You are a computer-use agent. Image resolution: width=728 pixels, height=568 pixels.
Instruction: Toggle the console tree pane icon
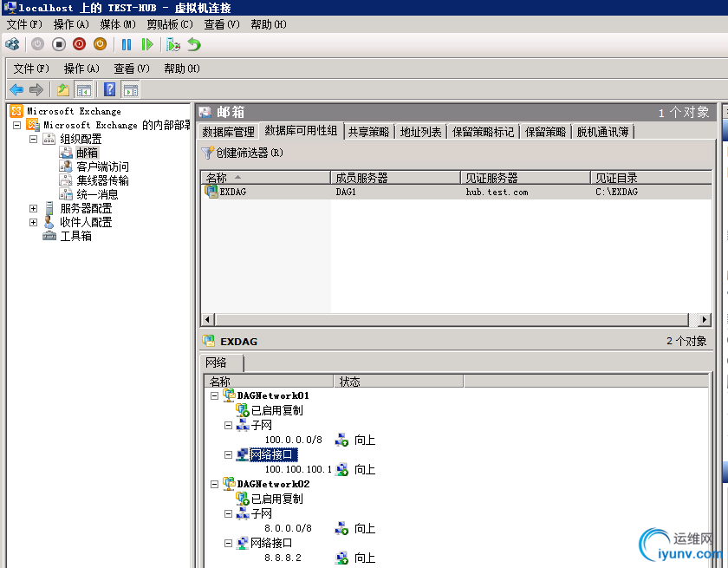(x=83, y=89)
